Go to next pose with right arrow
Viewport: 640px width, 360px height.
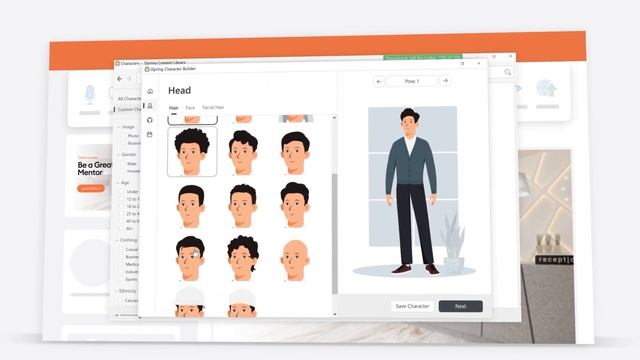(445, 81)
